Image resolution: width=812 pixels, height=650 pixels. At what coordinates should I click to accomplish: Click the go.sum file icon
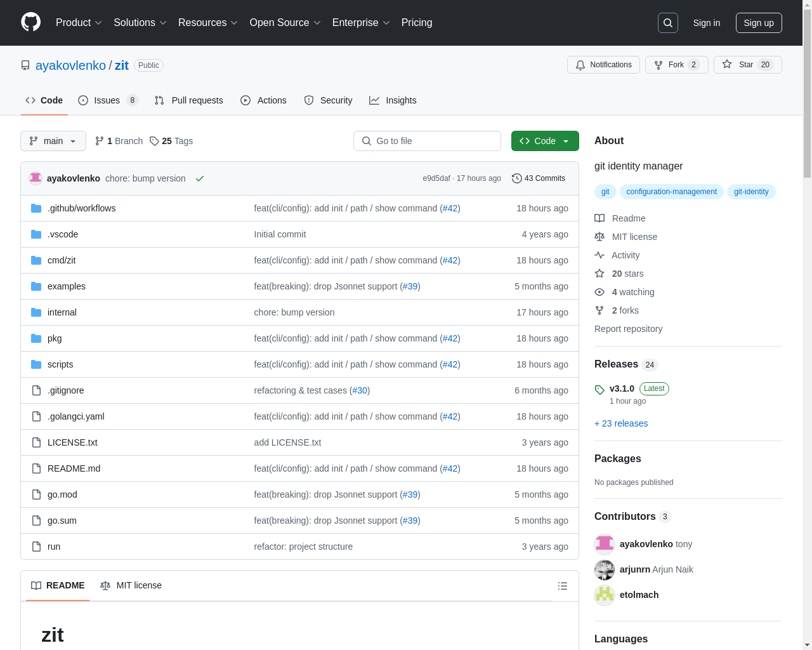pos(36,521)
